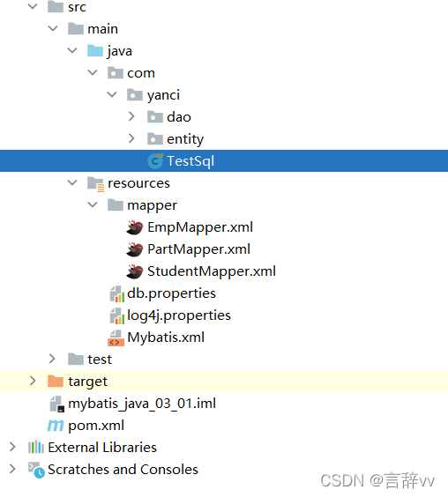Click the External Libraries icon
This screenshot has height=497, width=448.
coord(36,447)
